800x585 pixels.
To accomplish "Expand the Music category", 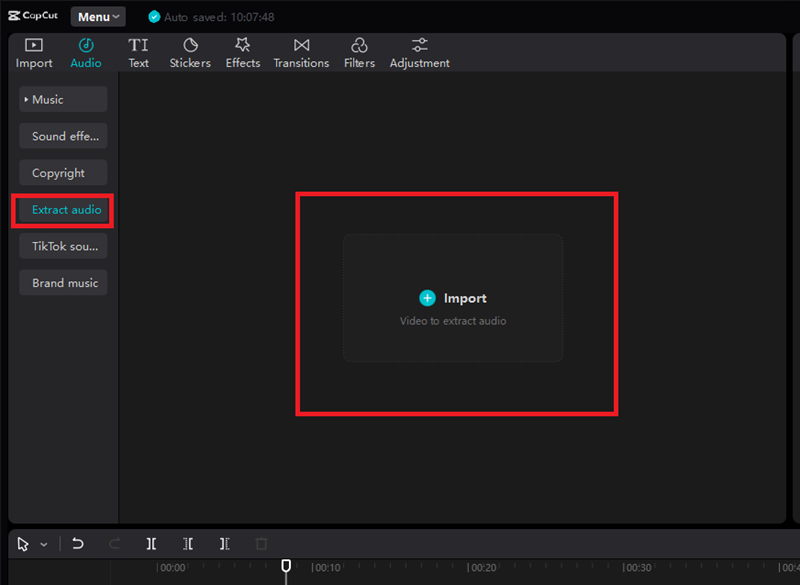I will pos(63,99).
